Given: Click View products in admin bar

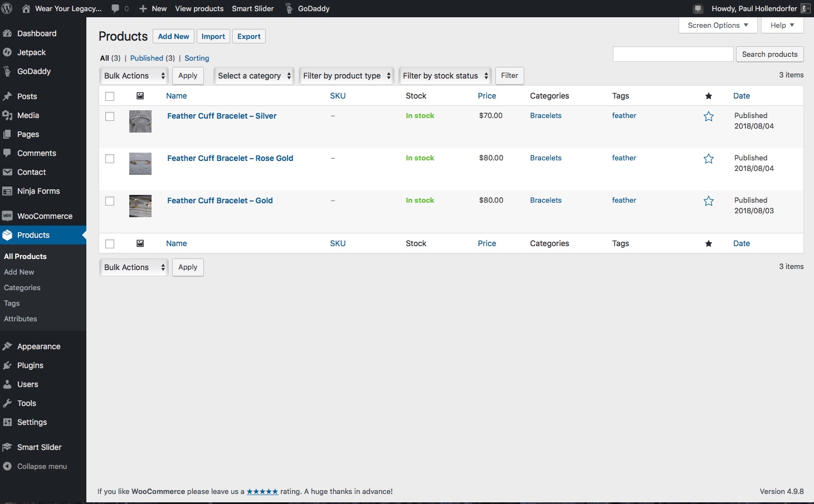Looking at the screenshot, I should [199, 8].
